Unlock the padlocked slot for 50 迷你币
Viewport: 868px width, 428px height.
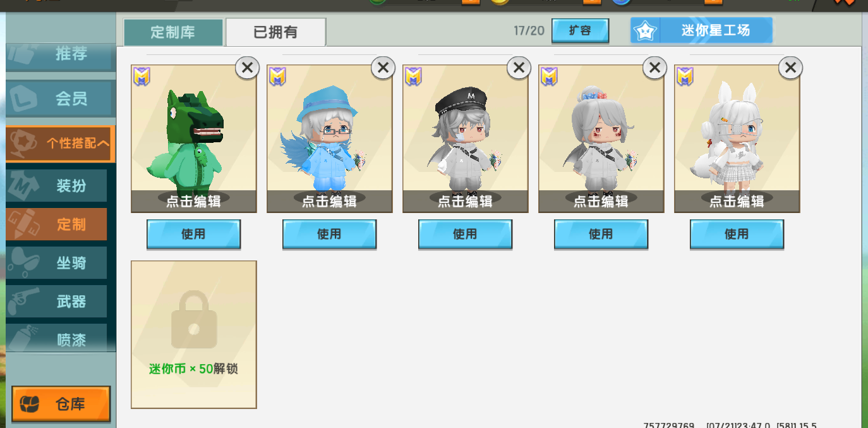[194, 334]
